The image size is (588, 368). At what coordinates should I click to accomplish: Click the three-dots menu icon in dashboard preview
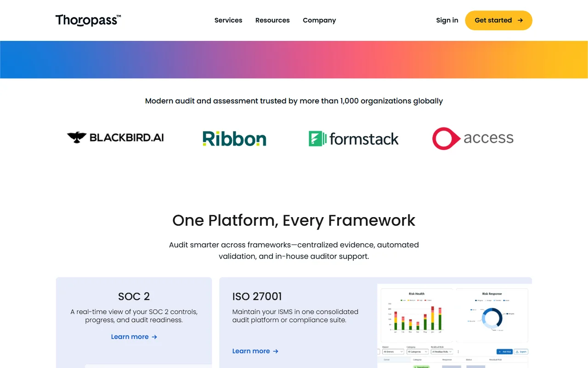pos(458,351)
